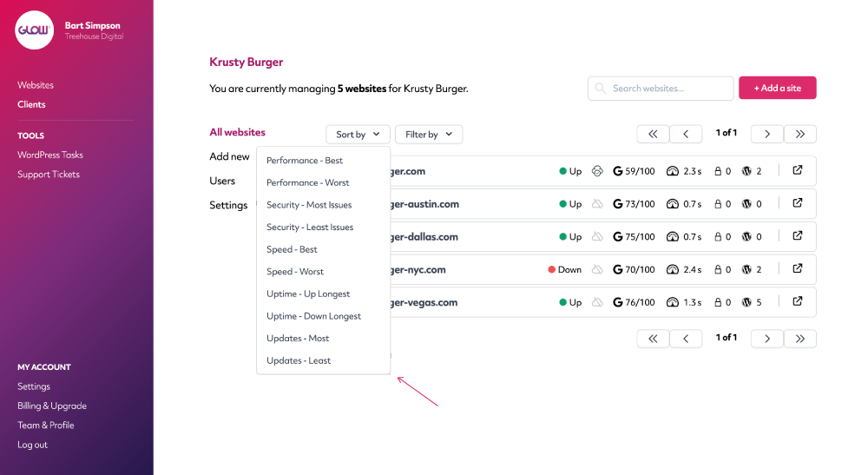Go to previous page in bottom pagination

[686, 339]
